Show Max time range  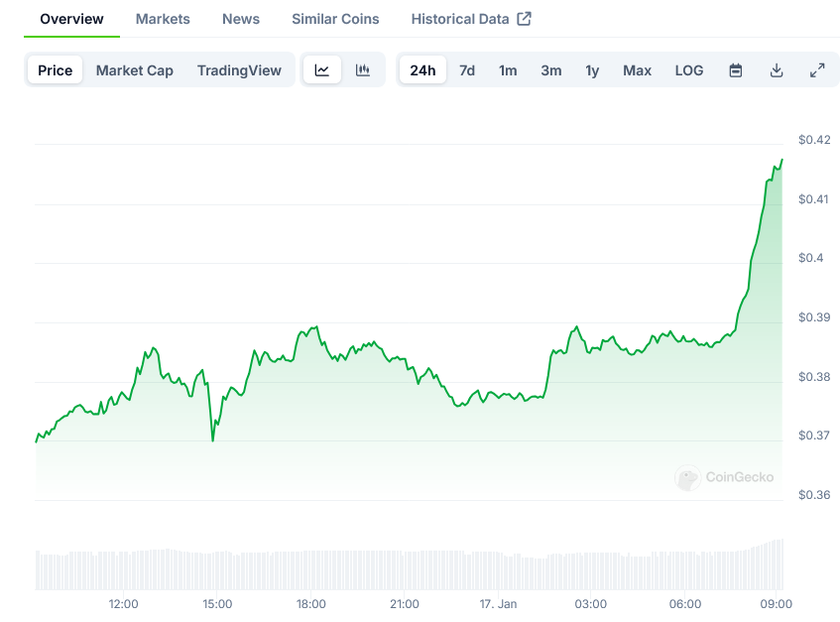click(x=637, y=70)
